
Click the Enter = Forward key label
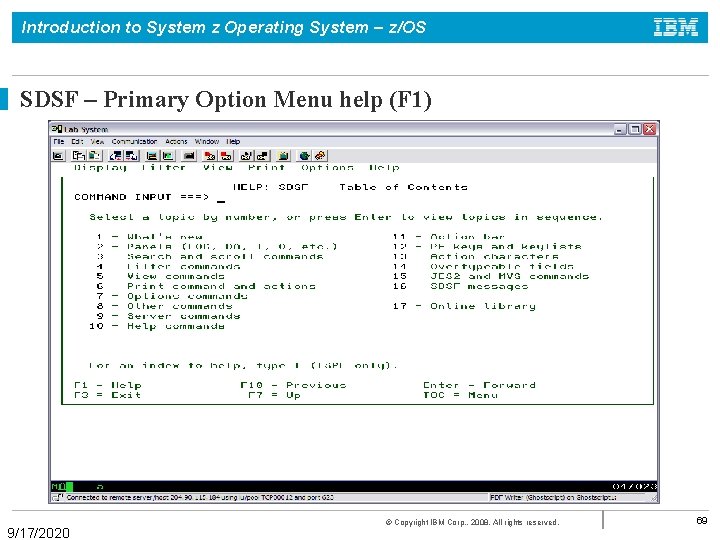[479, 385]
